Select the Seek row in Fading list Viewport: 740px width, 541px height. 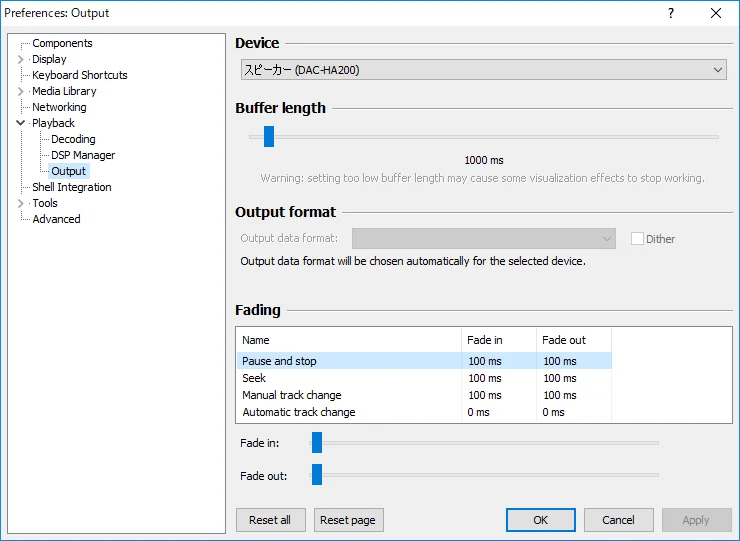254,378
